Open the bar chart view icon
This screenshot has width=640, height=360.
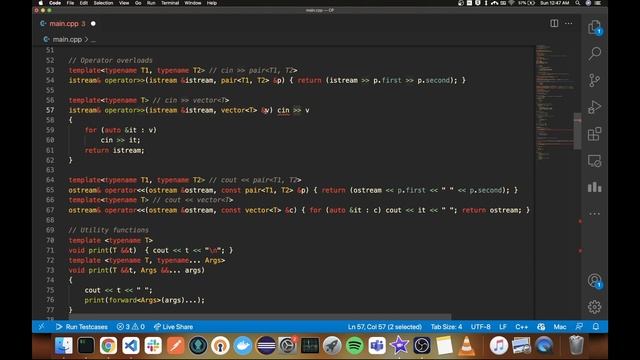(x=594, y=187)
